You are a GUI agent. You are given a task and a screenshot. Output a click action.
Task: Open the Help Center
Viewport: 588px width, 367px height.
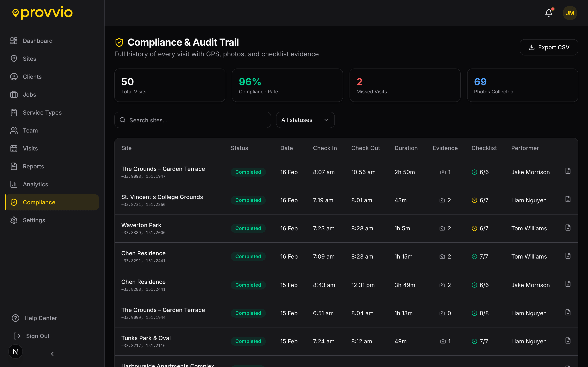tap(40, 318)
